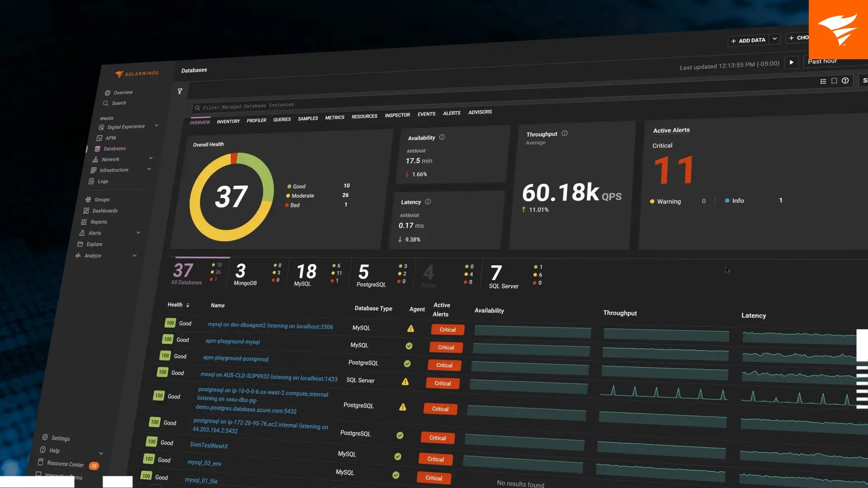868x488 pixels.
Task: Click the play button beside Last updated
Action: coord(792,62)
